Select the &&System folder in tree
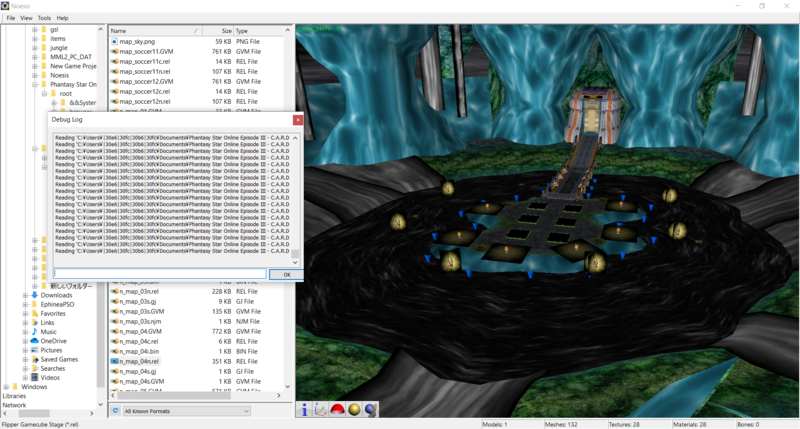 [83, 103]
